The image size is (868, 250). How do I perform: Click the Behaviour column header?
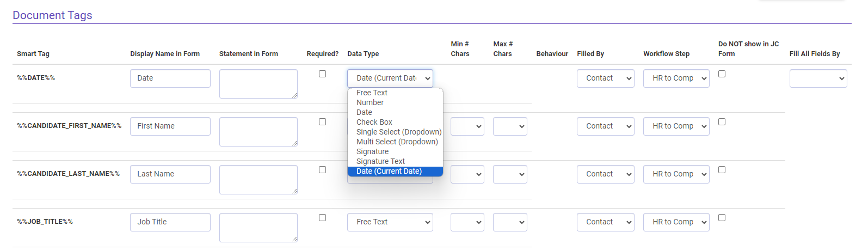point(552,54)
